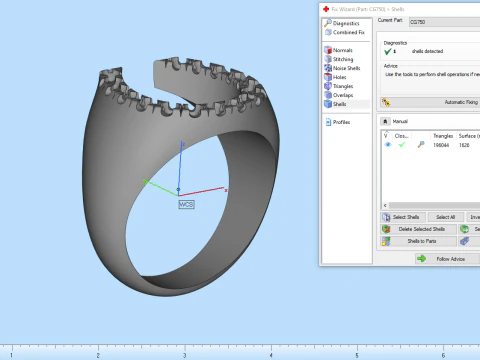The image size is (480, 360).
Task: Click the Select Shells button
Action: (403, 217)
